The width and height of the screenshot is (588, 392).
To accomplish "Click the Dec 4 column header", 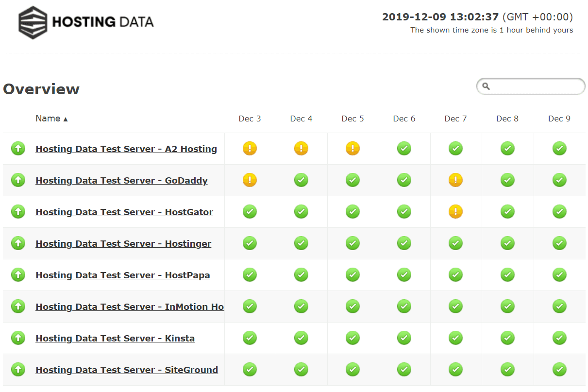I will click(301, 119).
